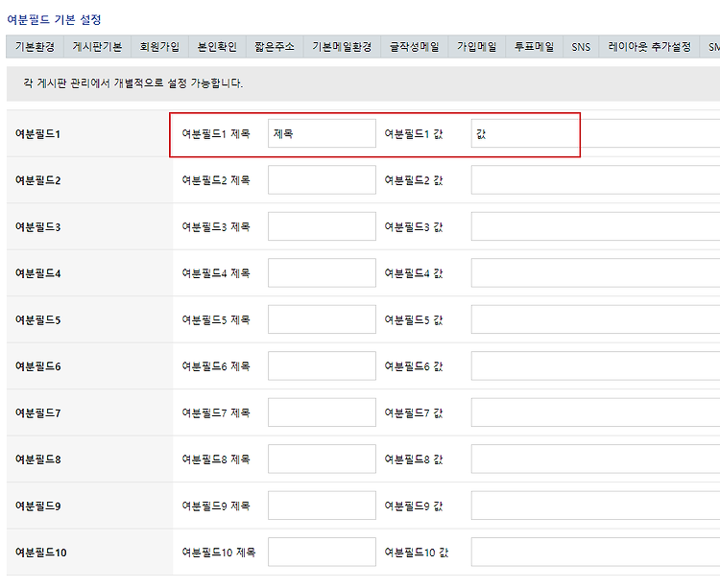Viewport: 720px width, 588px height.
Task: Focus the 여분필드1 값 input
Action: [x=595, y=133]
